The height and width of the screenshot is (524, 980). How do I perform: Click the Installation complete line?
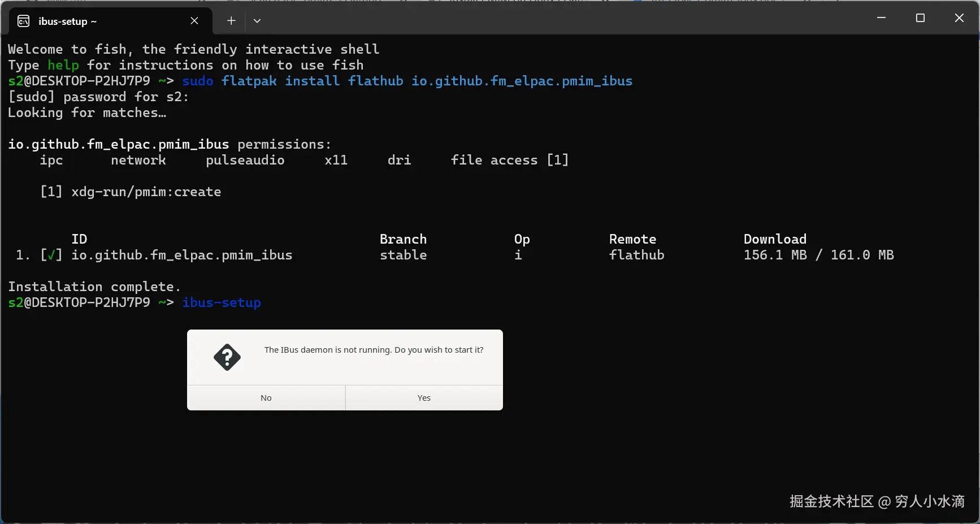coord(94,287)
